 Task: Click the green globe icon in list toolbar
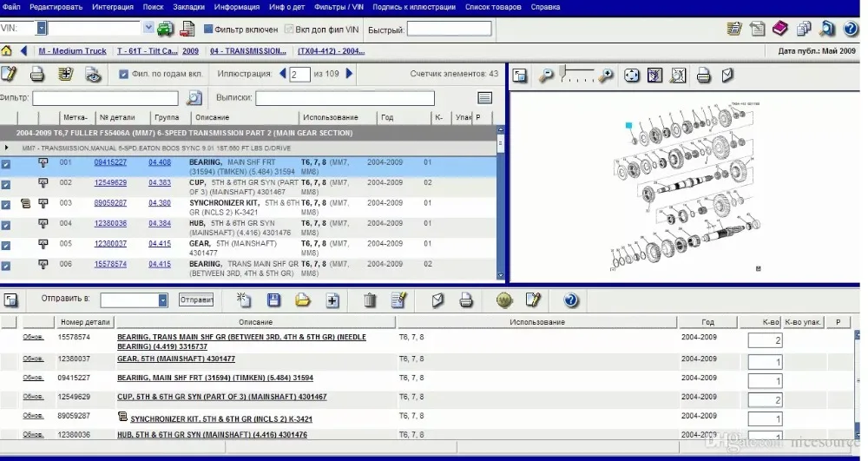point(504,300)
